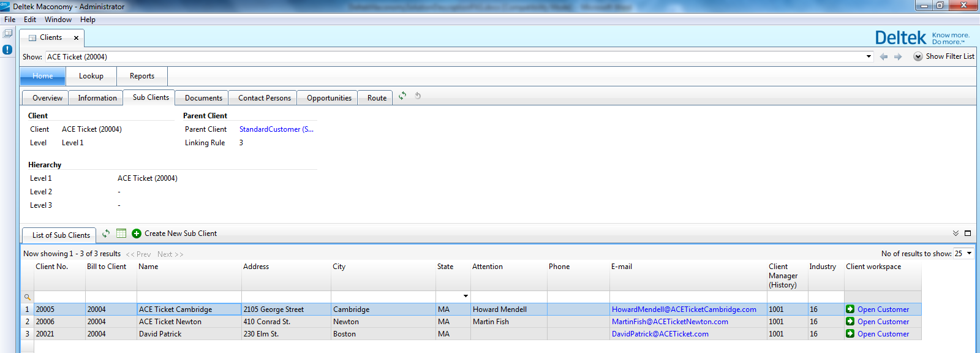Image resolution: width=980 pixels, height=353 pixels.
Task: Open Customer for ACE Ticket Newton
Action: tap(883, 322)
